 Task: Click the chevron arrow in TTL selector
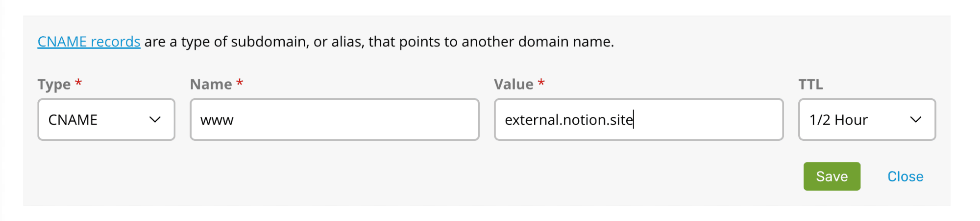915,120
